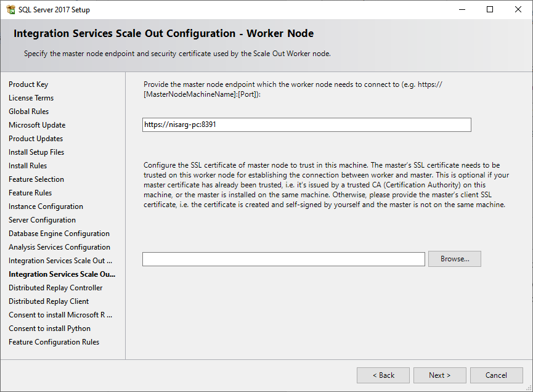The width and height of the screenshot is (533, 392).
Task: Click the 'Configure the SSL certificate' paragraph
Action: (327, 185)
